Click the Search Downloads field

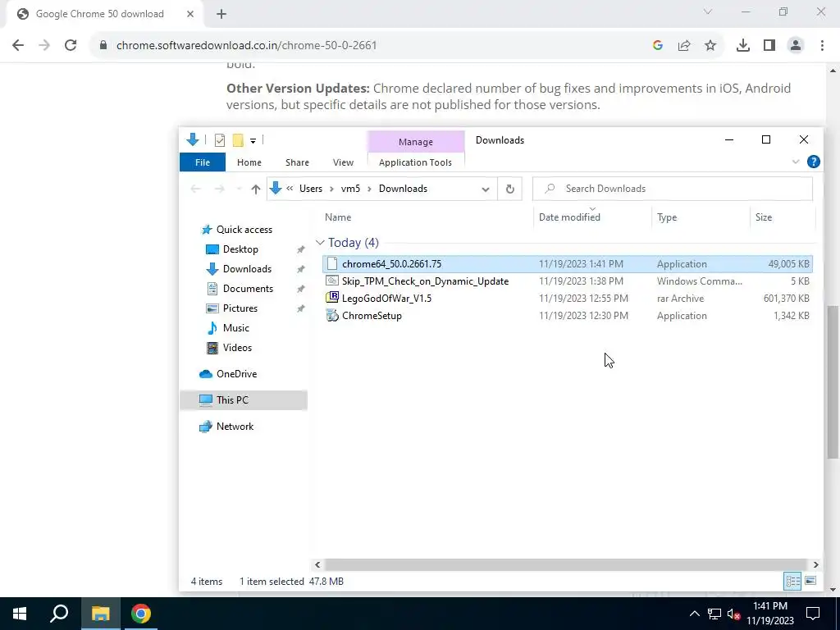673,189
